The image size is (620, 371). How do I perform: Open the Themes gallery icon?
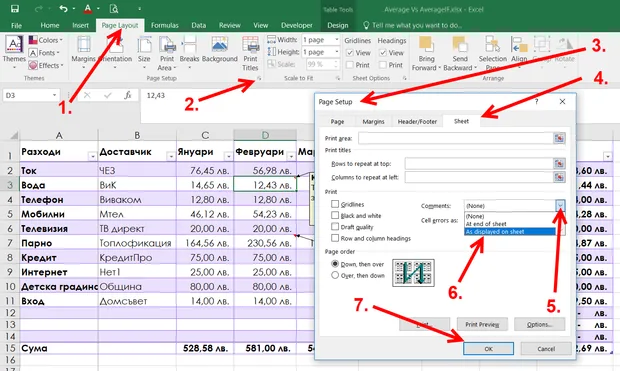pos(14,45)
